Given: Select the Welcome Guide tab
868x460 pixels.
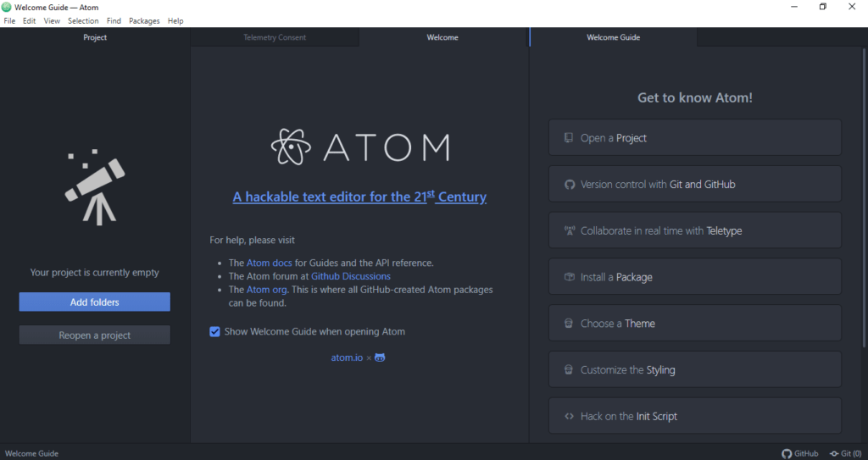Looking at the screenshot, I should pos(614,37).
